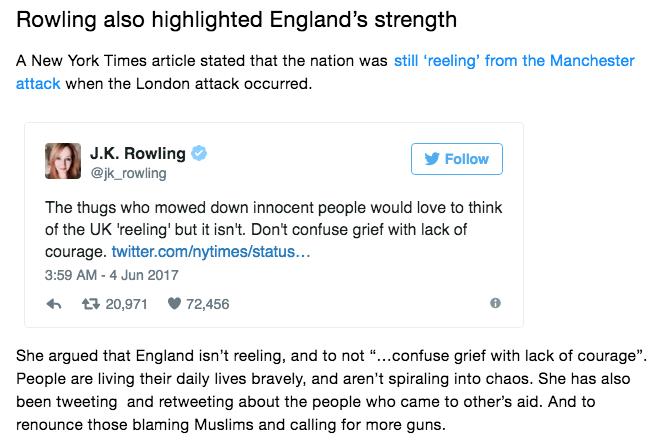The height and width of the screenshot is (441, 652).
Task: Click the 72,456 likes count
Action: [x=207, y=304]
